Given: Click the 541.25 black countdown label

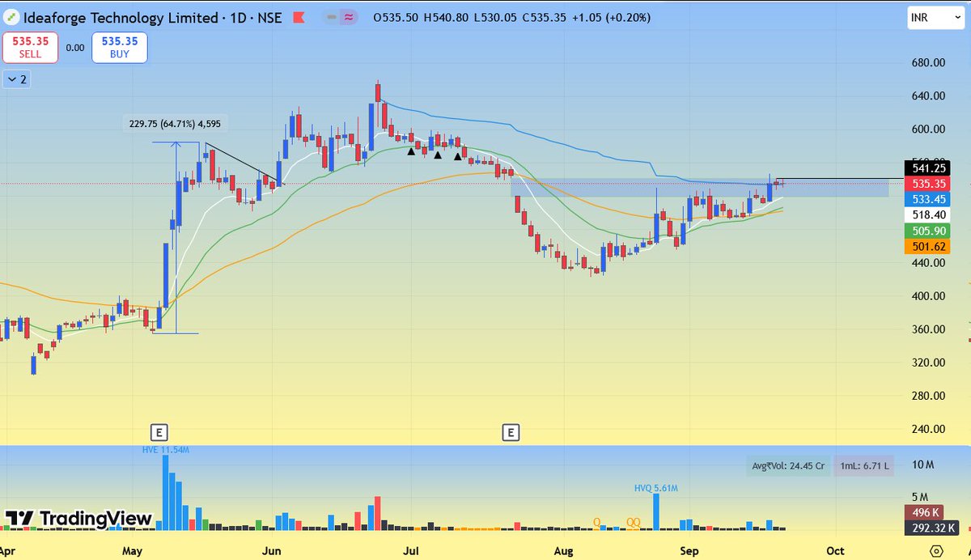Looking at the screenshot, I should click(x=928, y=169).
